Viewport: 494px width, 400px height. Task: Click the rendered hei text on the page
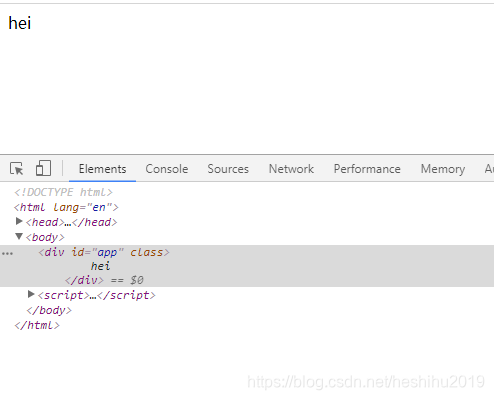[x=20, y=23]
